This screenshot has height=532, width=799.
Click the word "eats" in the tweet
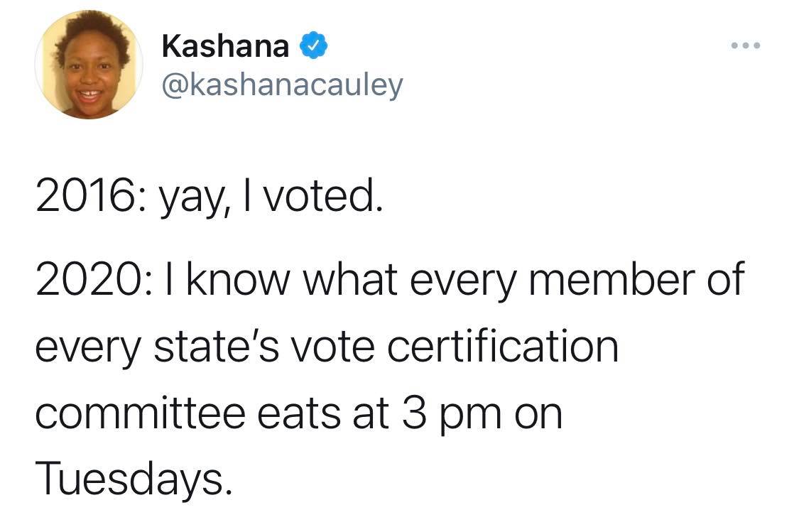298,413
